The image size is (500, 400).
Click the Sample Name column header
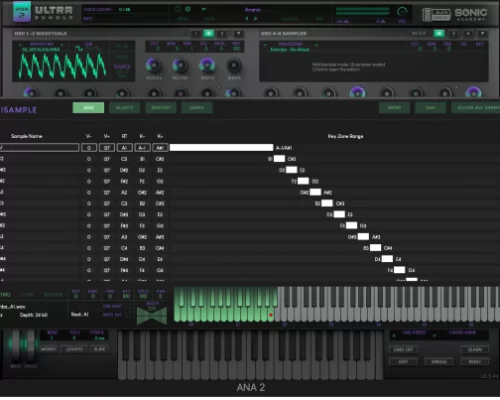pos(27,136)
